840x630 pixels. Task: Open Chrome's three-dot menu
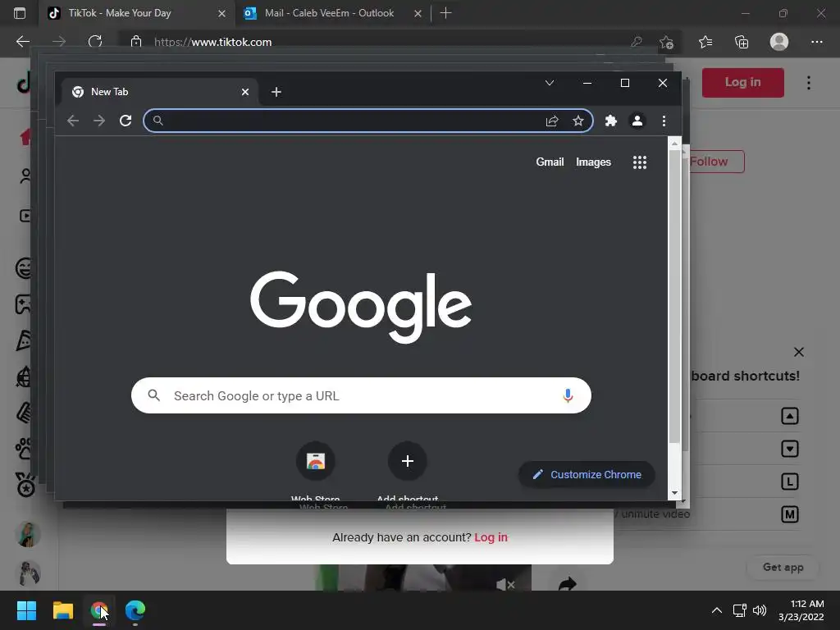664,121
